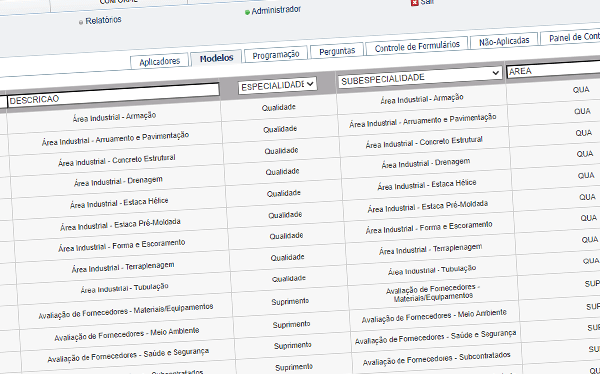
Task: Open the Relatórios link
Action: (x=103, y=20)
